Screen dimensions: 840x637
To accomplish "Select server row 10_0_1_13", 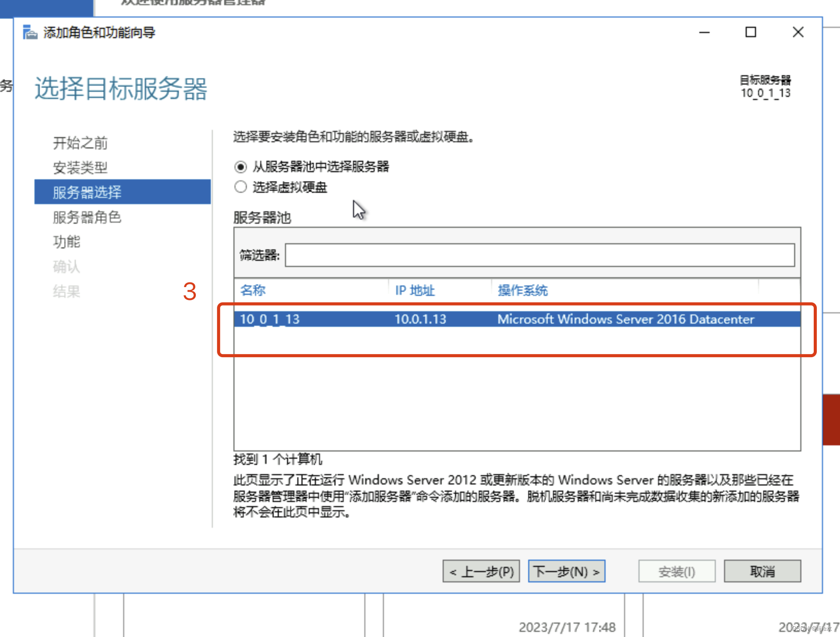I will pyautogui.click(x=517, y=319).
